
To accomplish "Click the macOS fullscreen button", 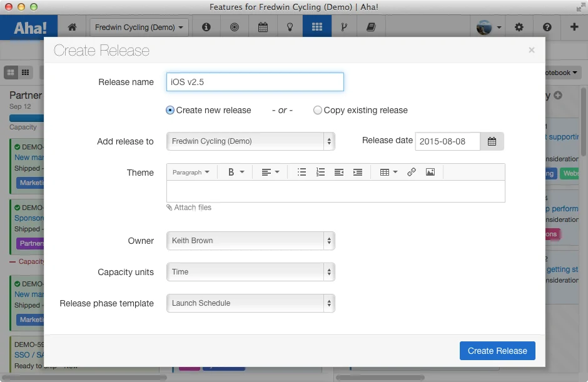I will 580,7.
